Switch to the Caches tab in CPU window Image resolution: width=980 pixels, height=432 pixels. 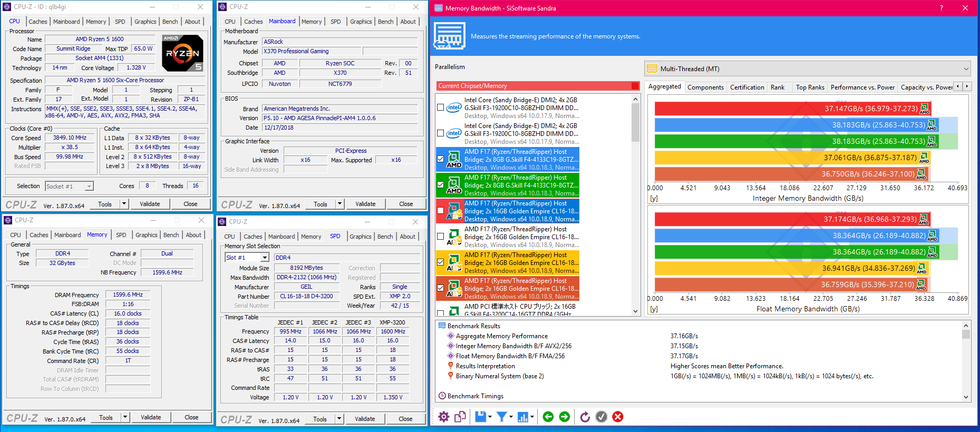(x=38, y=22)
